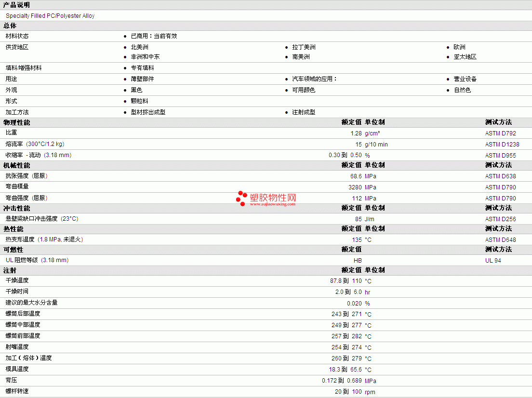Select the 产品说明 section header
Viewport: 532px width, 398px height.
pyautogui.click(x=16, y=5)
